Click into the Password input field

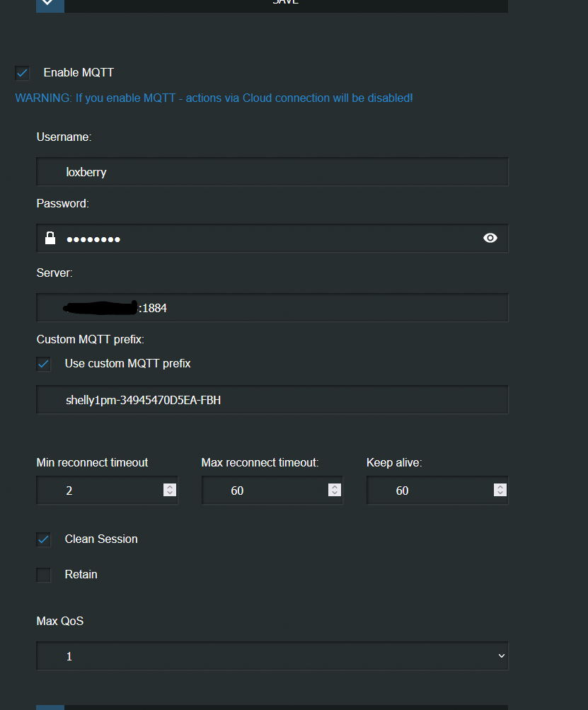269,239
